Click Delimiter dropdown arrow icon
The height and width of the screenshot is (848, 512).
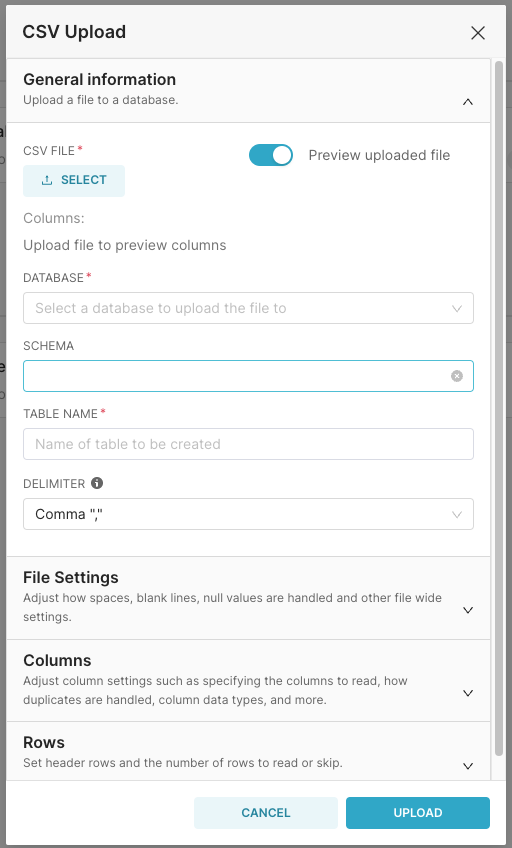coord(457,514)
